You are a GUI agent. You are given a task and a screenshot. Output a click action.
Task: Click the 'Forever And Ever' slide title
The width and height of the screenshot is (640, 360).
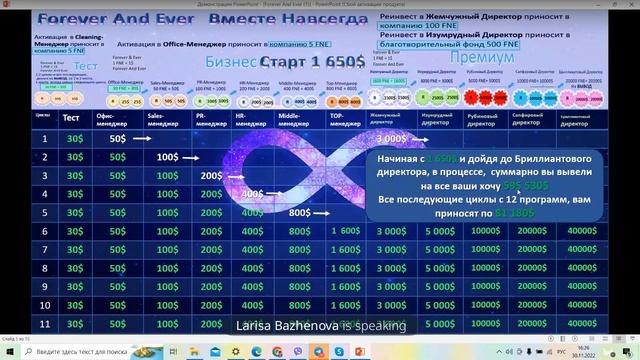[116, 19]
